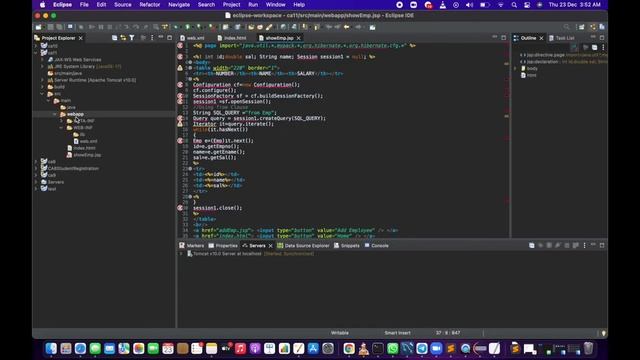Screen dimensions: 640x360
Task: Click the Back navigation yellow arrow
Action: point(347,27)
